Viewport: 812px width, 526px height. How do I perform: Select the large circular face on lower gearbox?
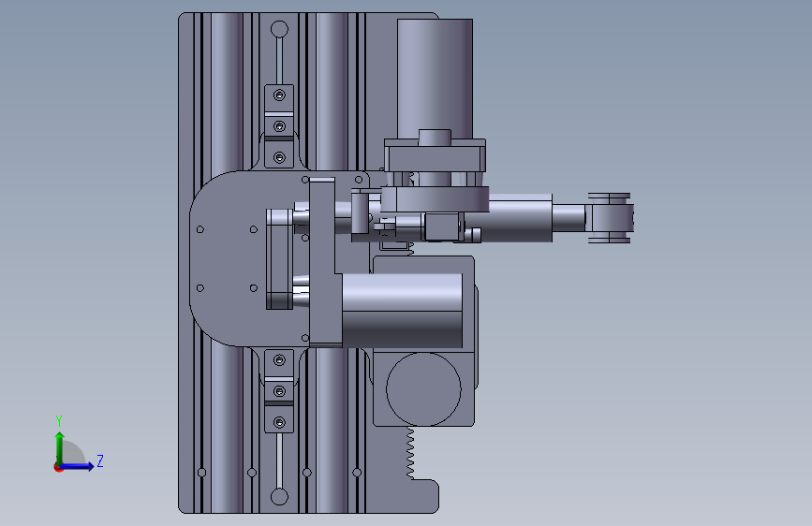point(423,389)
